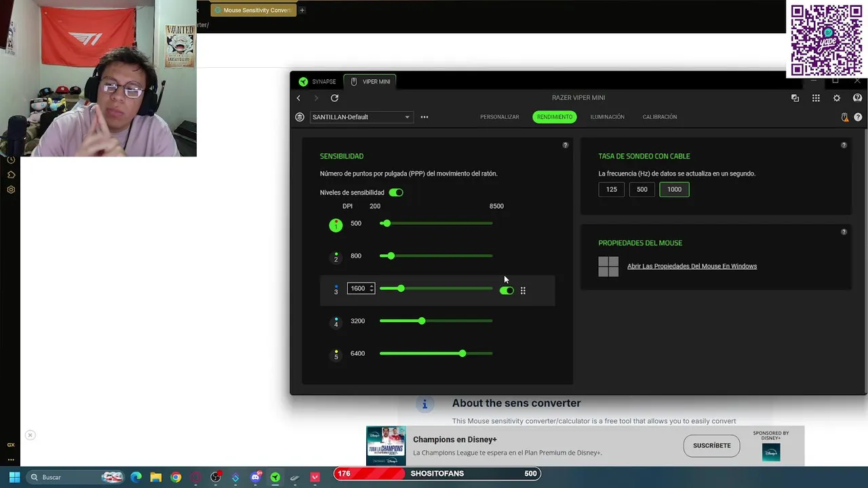
Task: Click the Synapse forward arrow
Action: [x=316, y=98]
